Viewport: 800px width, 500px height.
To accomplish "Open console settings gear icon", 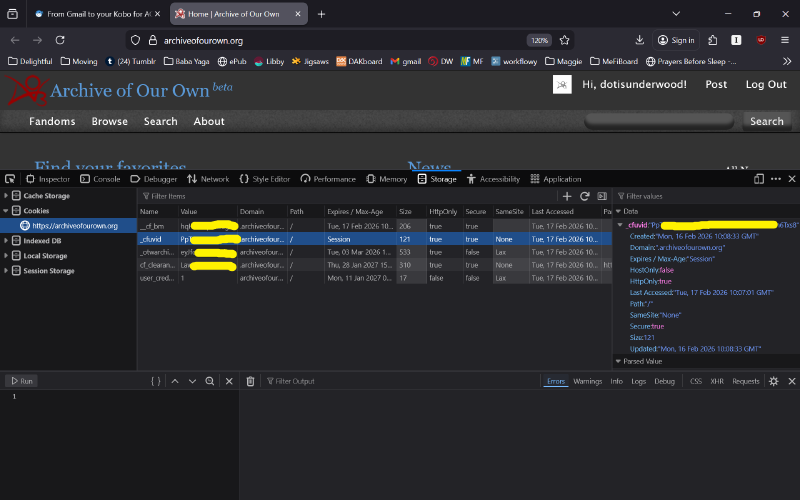I will pyautogui.click(x=773, y=381).
